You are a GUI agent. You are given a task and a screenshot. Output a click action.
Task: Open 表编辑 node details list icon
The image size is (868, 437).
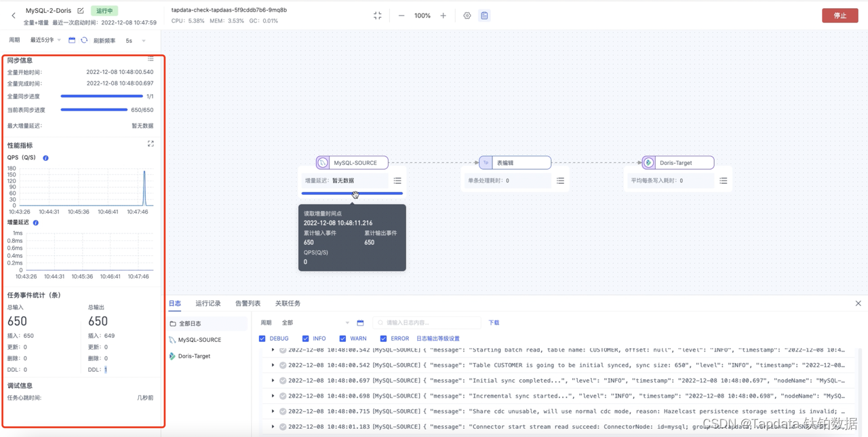(x=560, y=180)
